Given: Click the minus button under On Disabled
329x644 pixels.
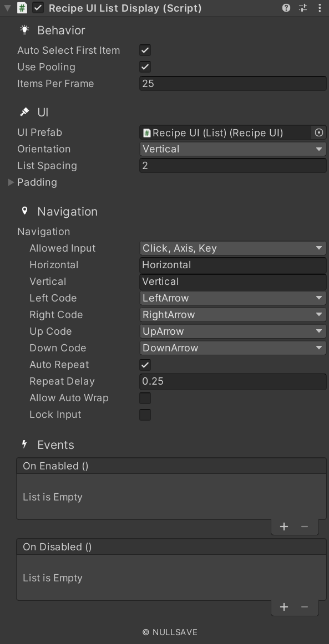Looking at the screenshot, I should pos(304,607).
